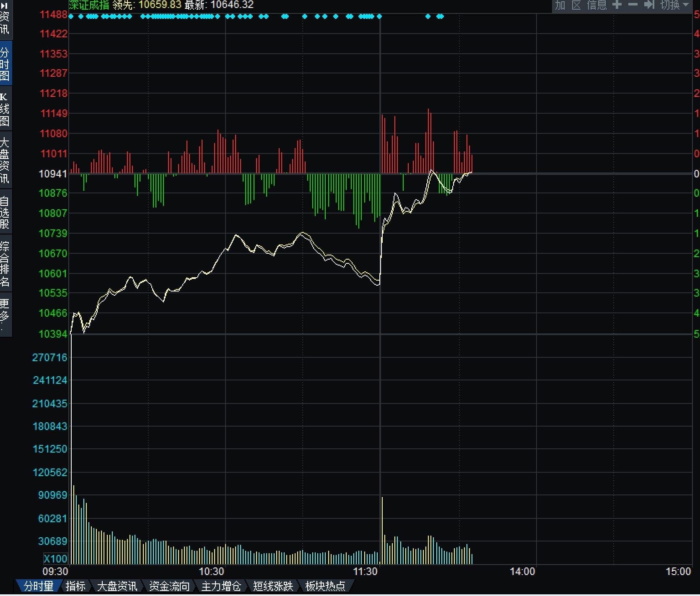
Task: Switch to K线图 in the sidebar
Action: 5,109
